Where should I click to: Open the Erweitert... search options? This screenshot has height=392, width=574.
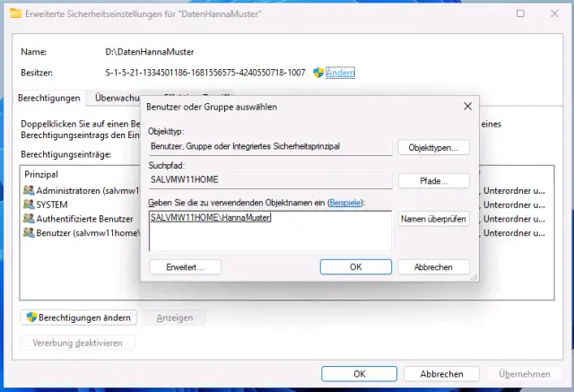(185, 267)
